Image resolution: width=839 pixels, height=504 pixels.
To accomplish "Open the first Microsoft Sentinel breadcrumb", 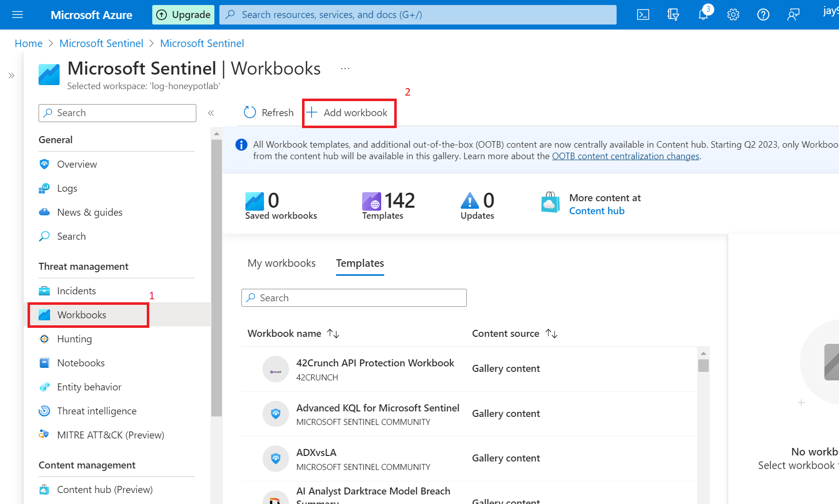I will tap(101, 44).
